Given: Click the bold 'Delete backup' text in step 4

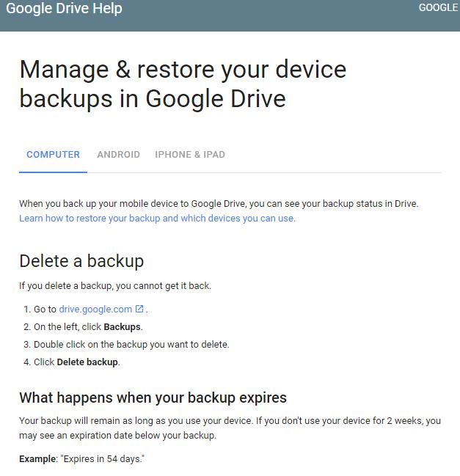Looking at the screenshot, I should [x=87, y=362].
